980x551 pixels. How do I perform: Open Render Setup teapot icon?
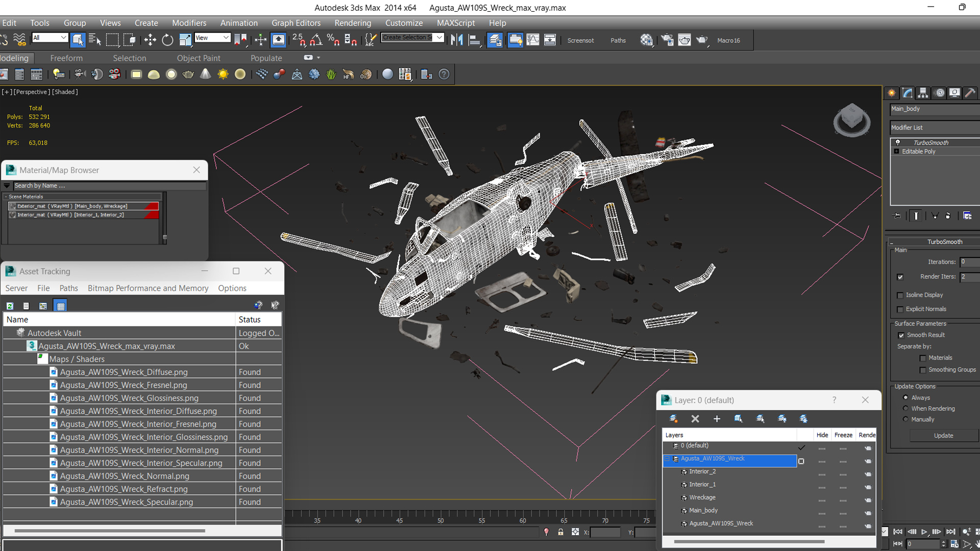(667, 40)
